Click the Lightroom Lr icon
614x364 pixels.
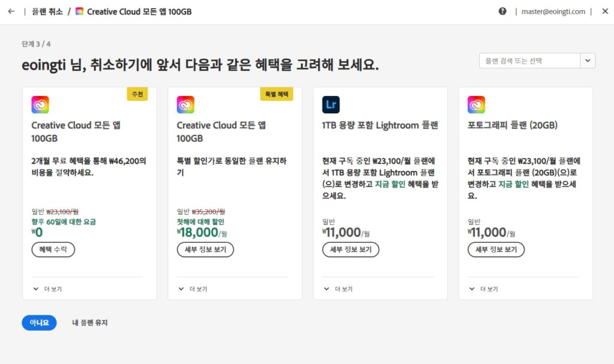pyautogui.click(x=331, y=104)
